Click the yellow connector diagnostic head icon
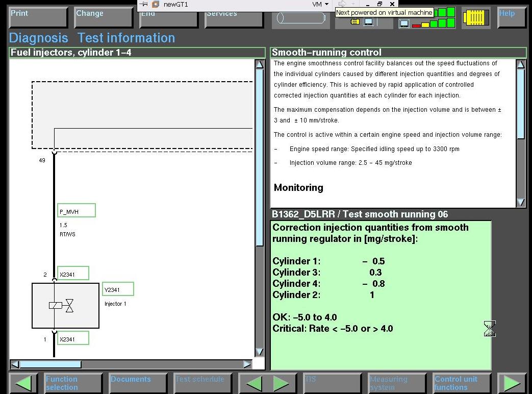 [476, 17]
